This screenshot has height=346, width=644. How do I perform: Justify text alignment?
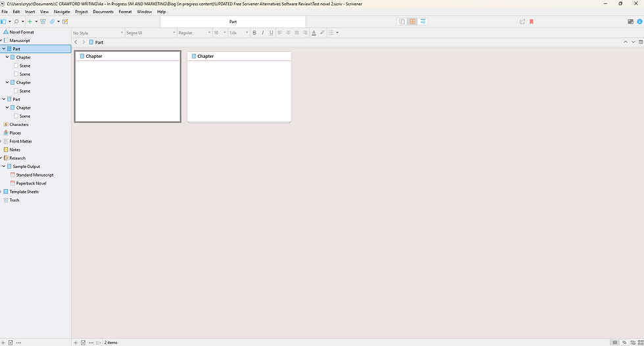pos(296,32)
